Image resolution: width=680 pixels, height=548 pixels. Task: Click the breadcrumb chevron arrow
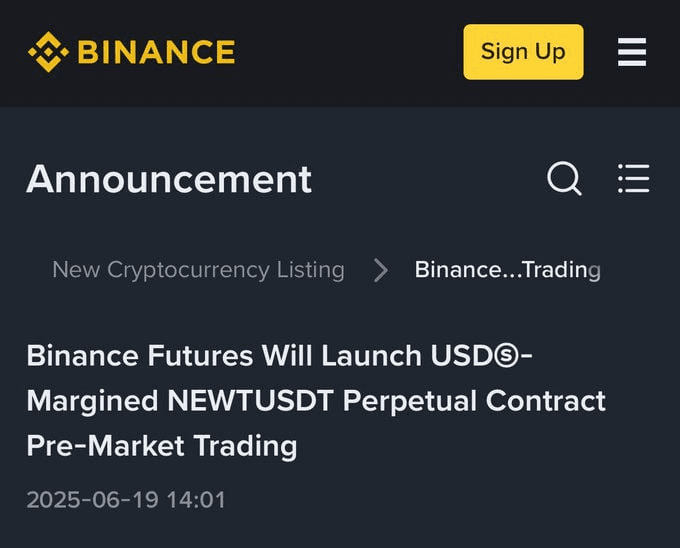[x=380, y=270]
